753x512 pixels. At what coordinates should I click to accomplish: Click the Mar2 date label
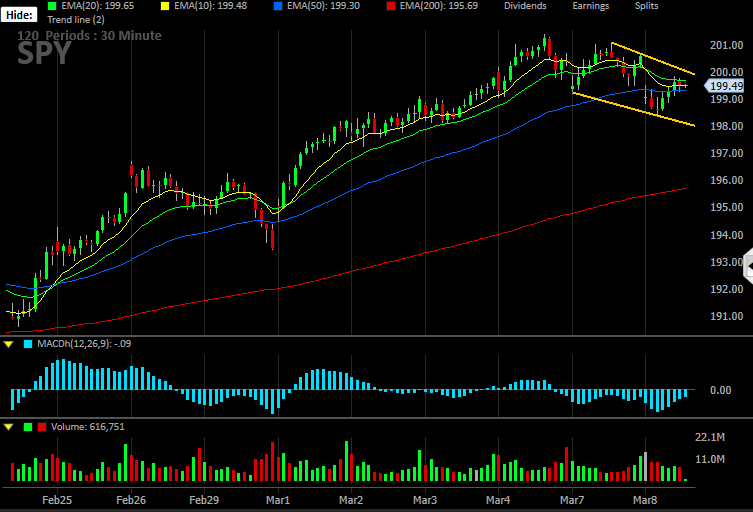click(x=351, y=500)
